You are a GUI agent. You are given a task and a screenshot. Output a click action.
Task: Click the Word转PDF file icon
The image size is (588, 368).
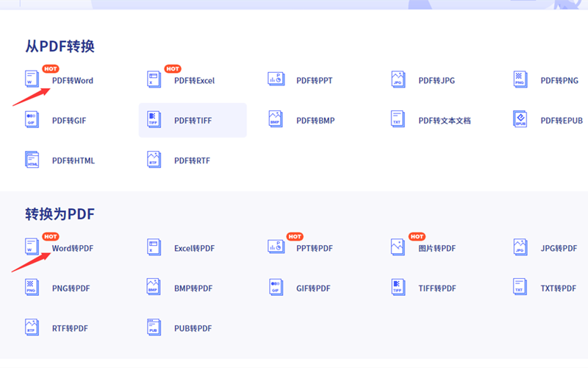pyautogui.click(x=32, y=247)
